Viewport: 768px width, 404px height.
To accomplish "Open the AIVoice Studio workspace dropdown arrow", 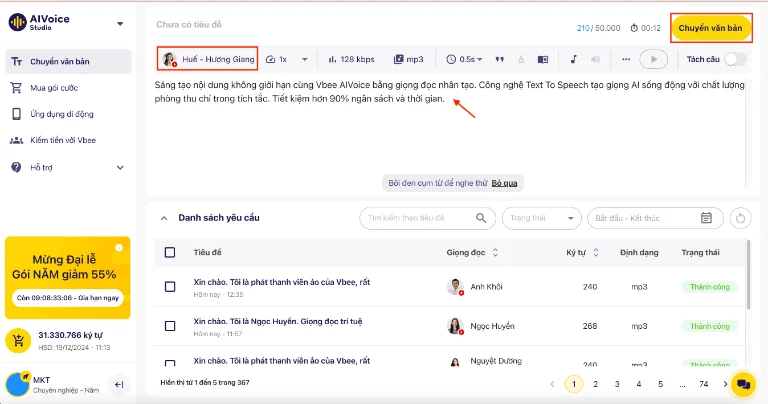I will point(120,24).
